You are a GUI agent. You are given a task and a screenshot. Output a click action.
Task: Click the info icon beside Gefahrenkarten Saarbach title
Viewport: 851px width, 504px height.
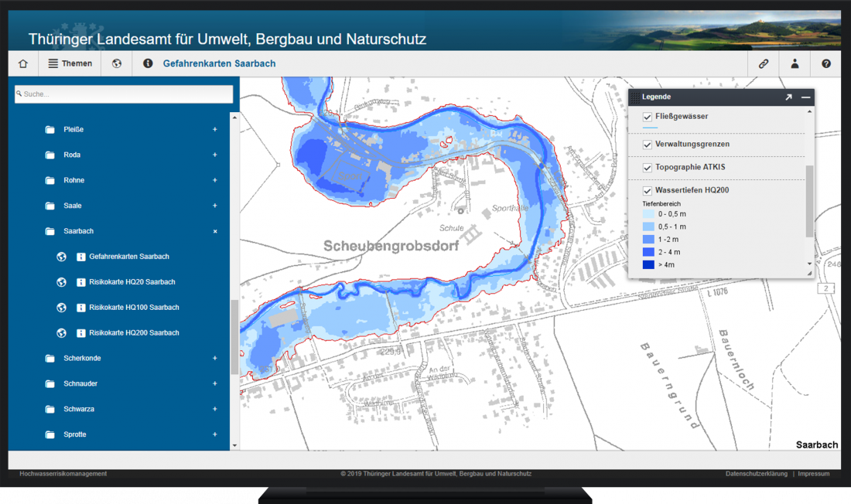[x=148, y=64]
